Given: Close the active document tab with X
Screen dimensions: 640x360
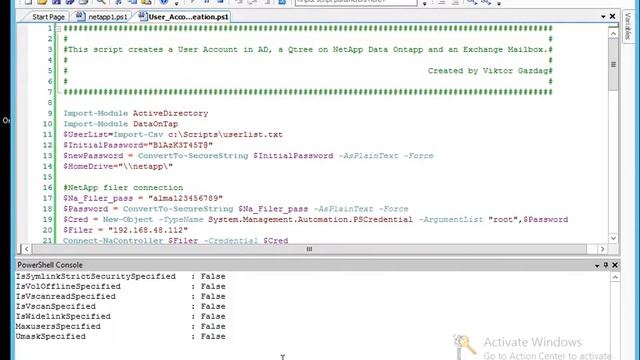Looking at the screenshot, I should point(612,16).
